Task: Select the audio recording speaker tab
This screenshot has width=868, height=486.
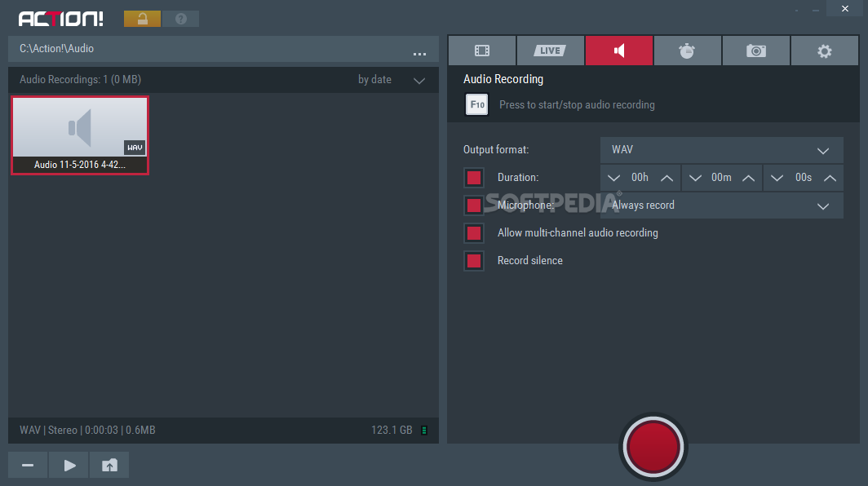Action: pyautogui.click(x=619, y=51)
